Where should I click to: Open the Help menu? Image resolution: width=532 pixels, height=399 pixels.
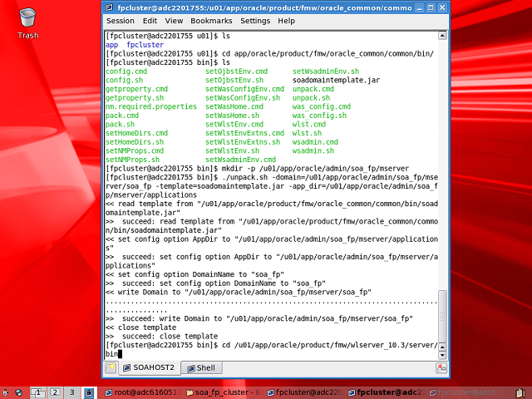tap(286, 21)
